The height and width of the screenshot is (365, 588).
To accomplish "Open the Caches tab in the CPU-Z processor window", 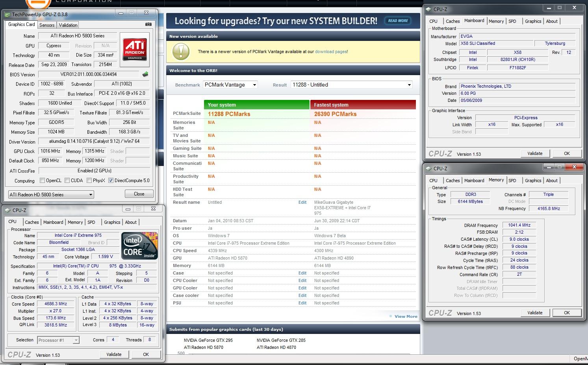I will point(32,222).
